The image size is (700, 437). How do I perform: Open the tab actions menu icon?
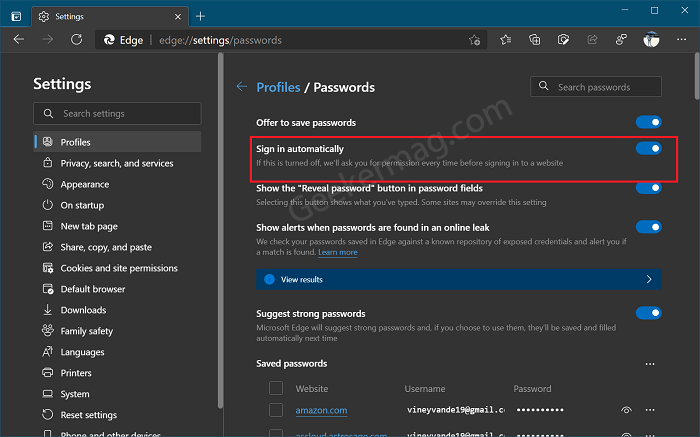click(16, 17)
